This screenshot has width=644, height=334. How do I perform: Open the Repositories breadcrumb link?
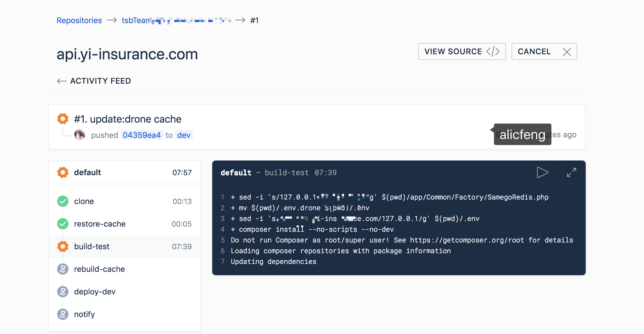[79, 20]
